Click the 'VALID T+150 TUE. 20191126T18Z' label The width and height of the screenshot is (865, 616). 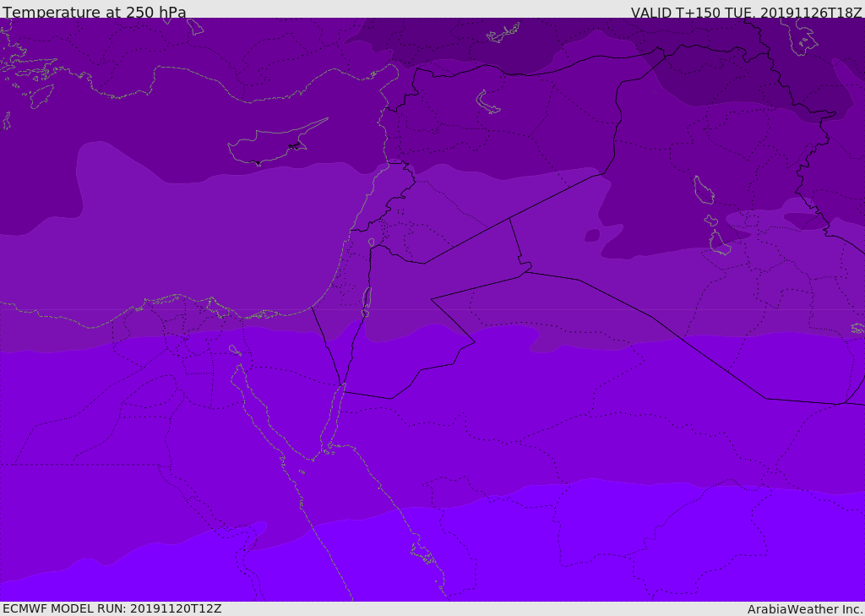pyautogui.click(x=746, y=12)
